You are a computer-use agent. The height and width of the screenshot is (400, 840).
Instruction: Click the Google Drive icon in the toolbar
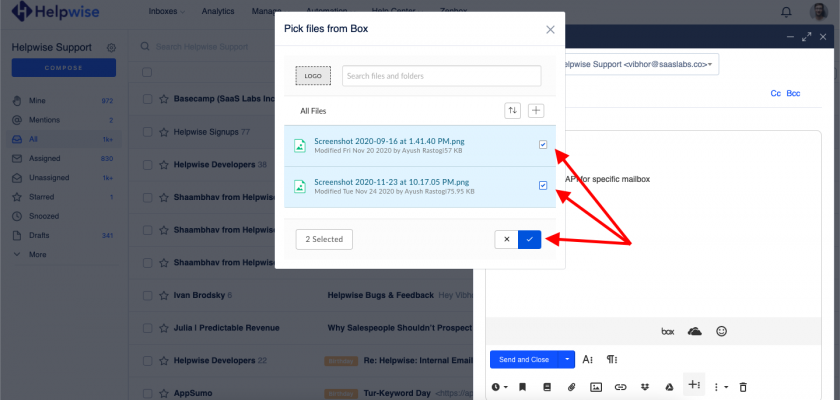click(x=668, y=386)
